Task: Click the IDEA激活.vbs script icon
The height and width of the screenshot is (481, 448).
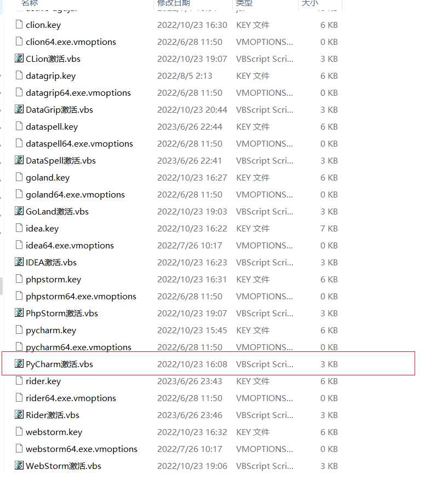Action: 19,262
